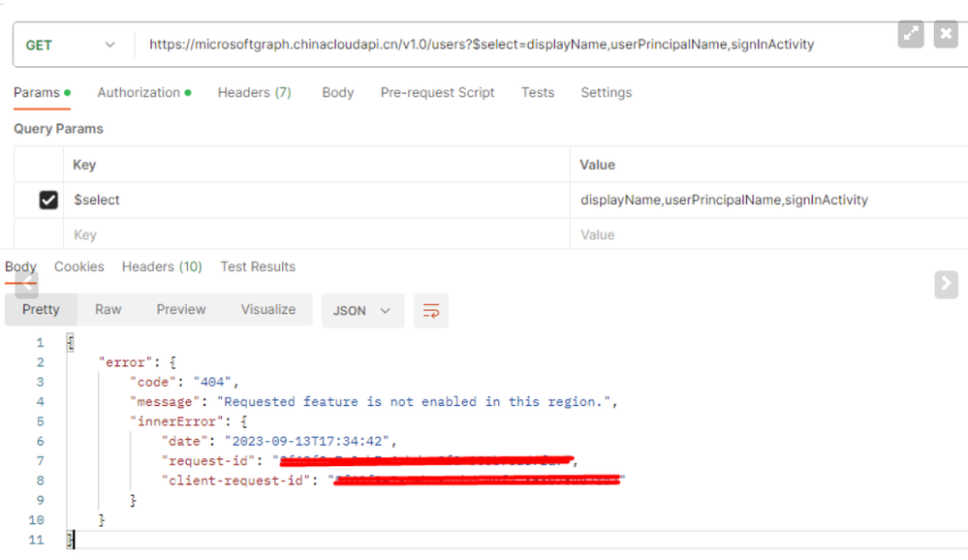The image size is (968, 560).
Task: Expand the image to fullscreen
Action: point(911,34)
